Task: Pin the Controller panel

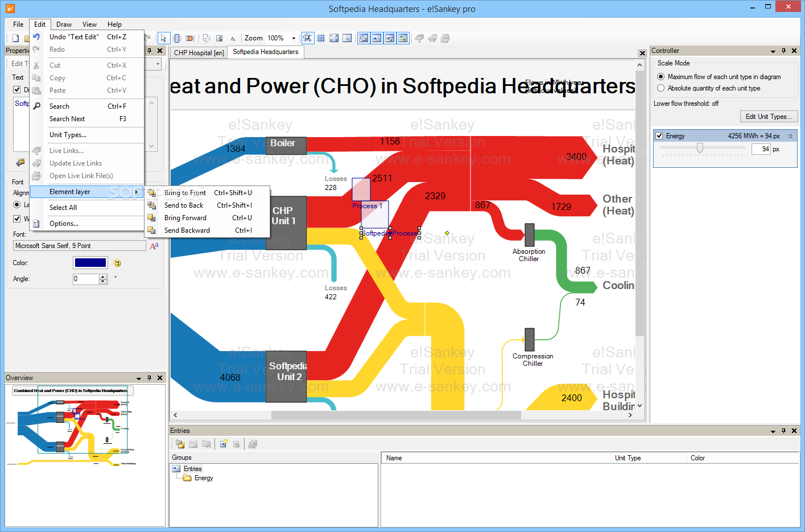Action: [783, 51]
